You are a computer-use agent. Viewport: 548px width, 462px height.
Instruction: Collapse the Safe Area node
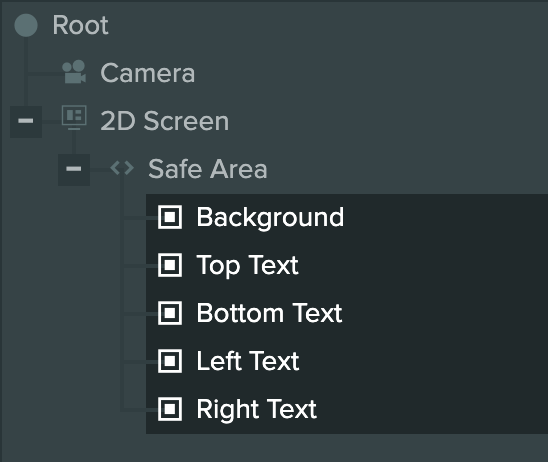coord(74,169)
